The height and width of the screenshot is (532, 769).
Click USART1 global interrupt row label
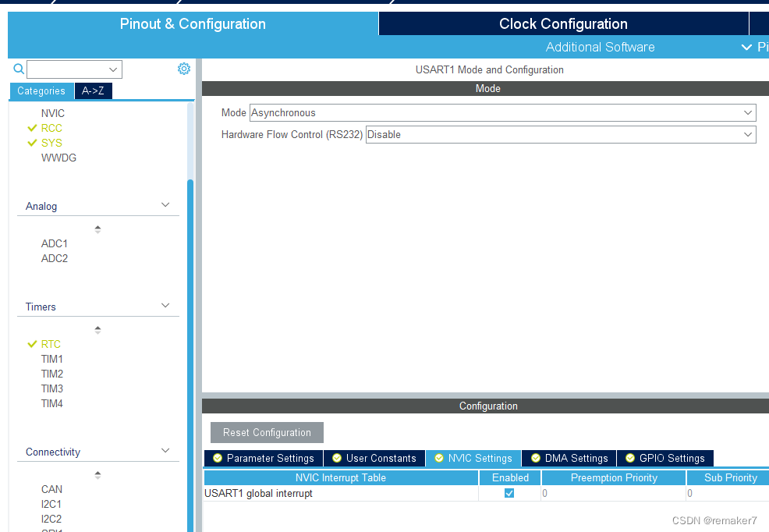[258, 493]
